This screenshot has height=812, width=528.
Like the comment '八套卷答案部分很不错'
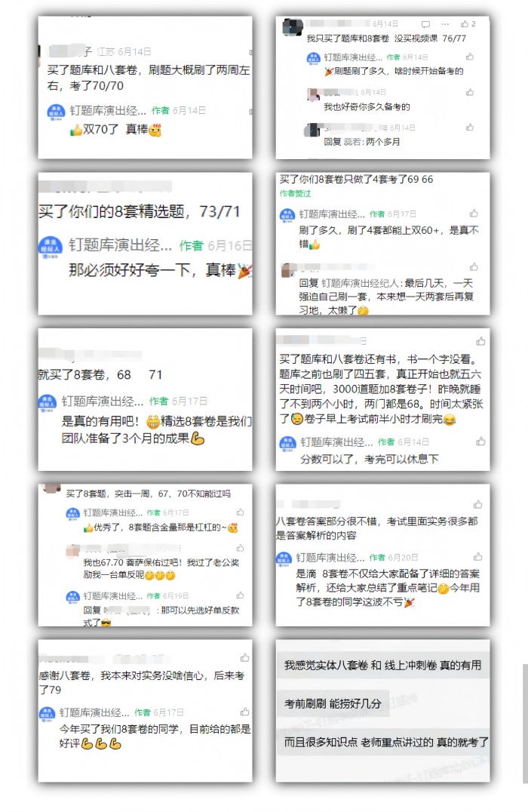click(477, 504)
